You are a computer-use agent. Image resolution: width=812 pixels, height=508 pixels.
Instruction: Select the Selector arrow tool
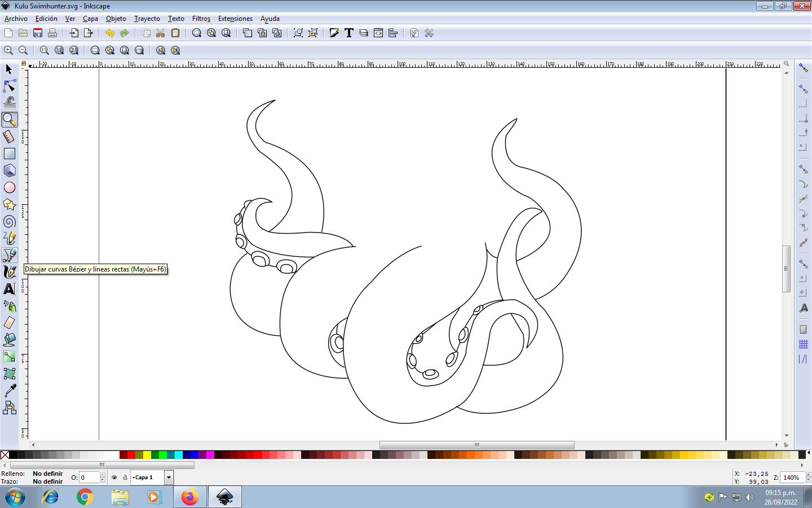[x=9, y=69]
